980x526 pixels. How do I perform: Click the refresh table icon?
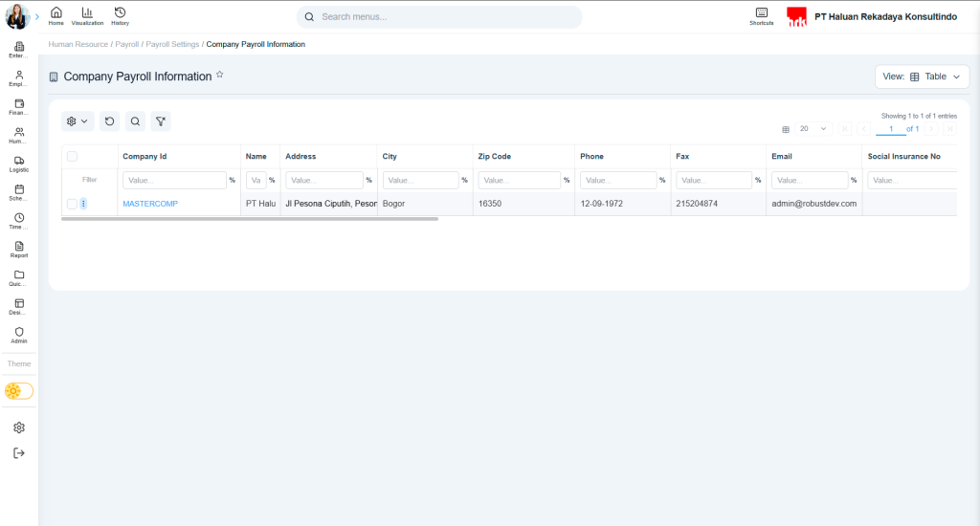click(x=110, y=121)
